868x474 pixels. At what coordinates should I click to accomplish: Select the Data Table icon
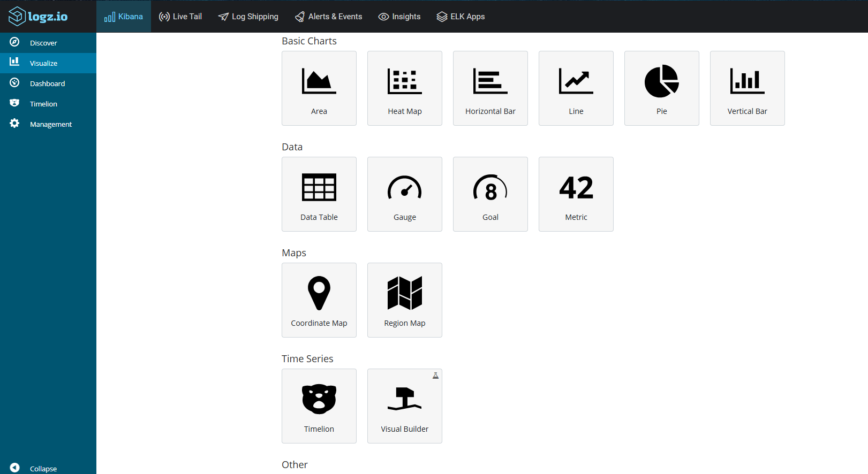tap(319, 187)
